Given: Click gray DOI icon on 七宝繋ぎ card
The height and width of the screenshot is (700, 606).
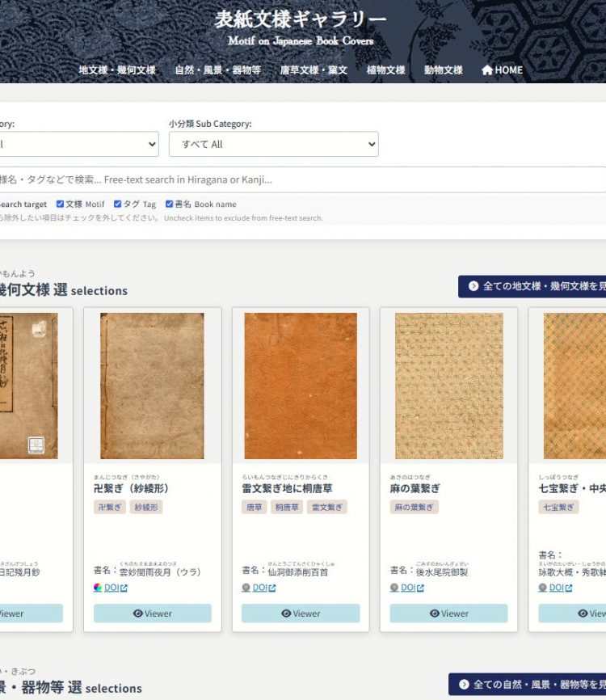Looking at the screenshot, I should pos(543,588).
